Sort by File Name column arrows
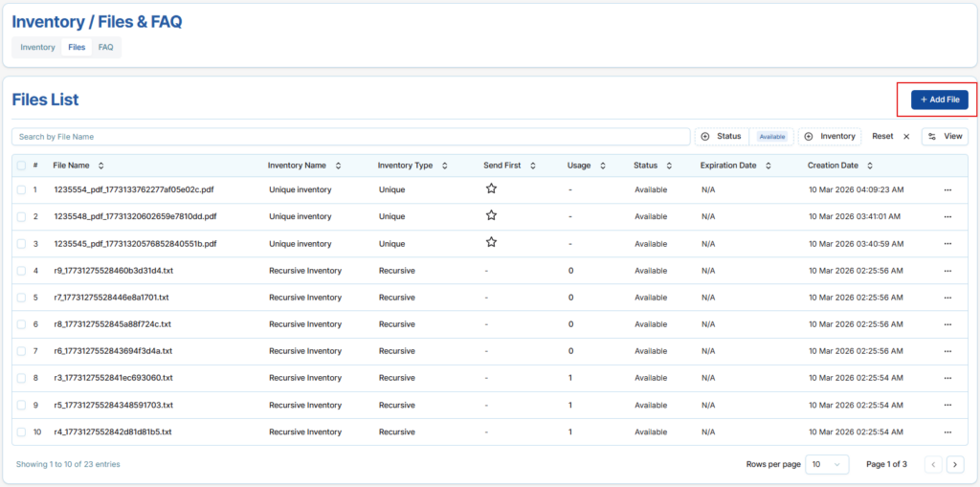Screen dimensions: 980x487 tap(101, 166)
